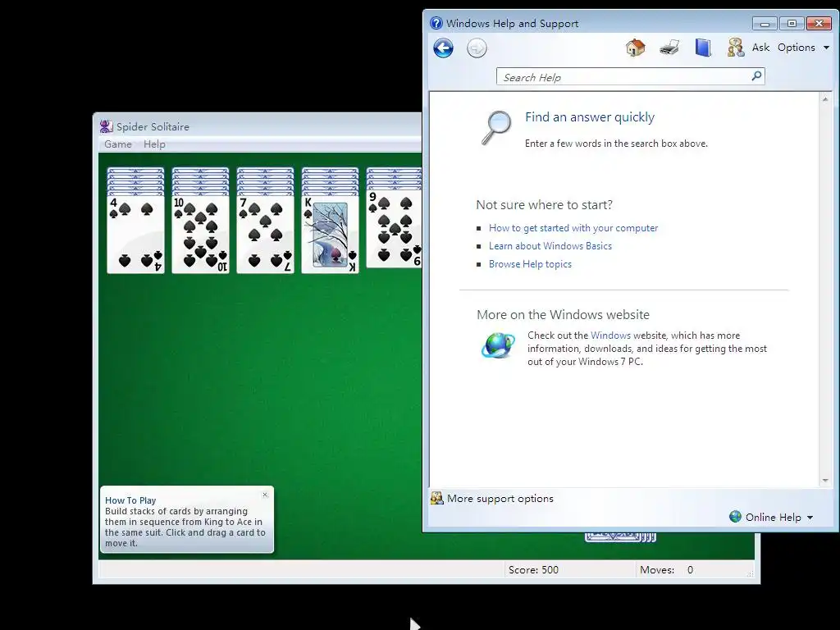The width and height of the screenshot is (840, 630).
Task: Click the Ask button label
Action: pyautogui.click(x=760, y=47)
